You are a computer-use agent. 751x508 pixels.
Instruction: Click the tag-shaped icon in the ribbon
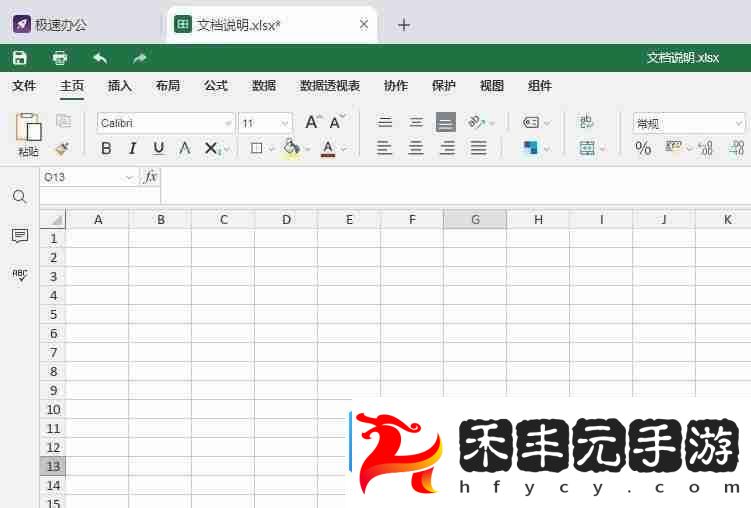coord(531,123)
